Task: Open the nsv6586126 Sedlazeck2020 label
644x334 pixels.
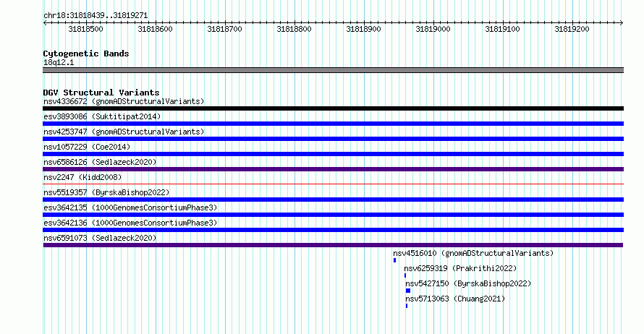Action: (x=100, y=162)
